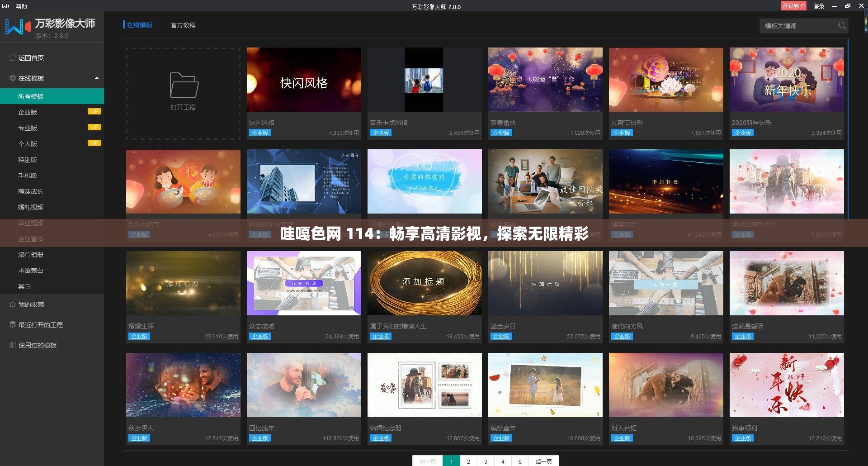The height and width of the screenshot is (466, 868).
Task: Open the 斯人若虹 template thumbnail
Action: tap(666, 385)
